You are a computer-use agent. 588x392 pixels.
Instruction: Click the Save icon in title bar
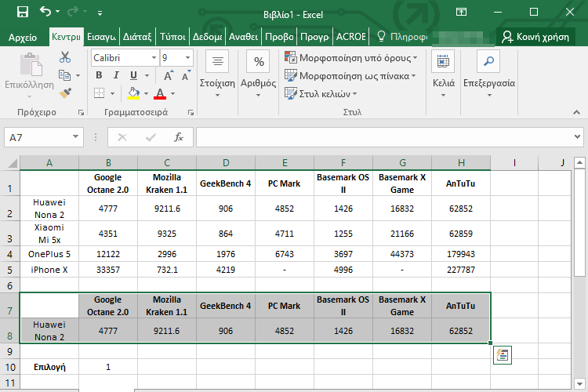[23, 13]
